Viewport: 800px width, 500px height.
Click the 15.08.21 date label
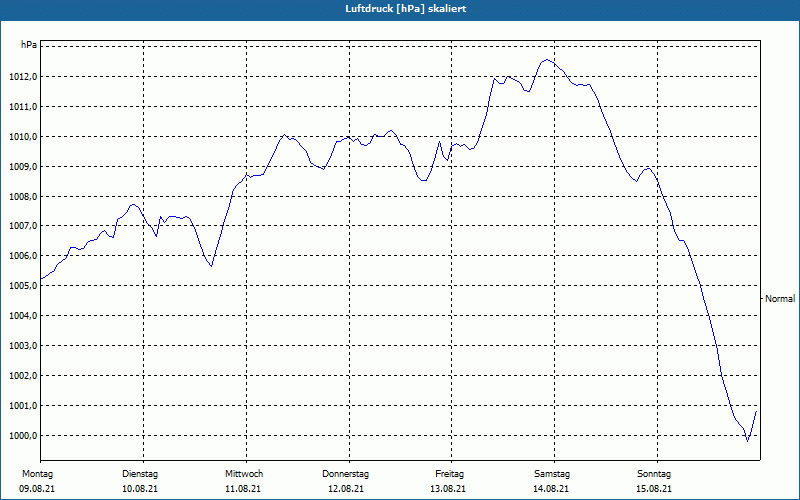(x=654, y=489)
